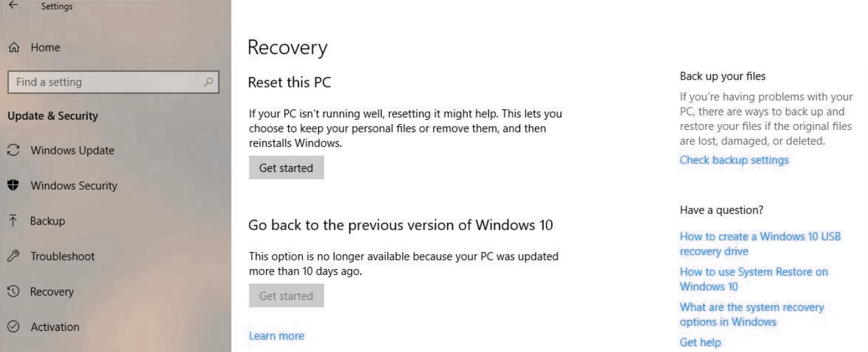This screenshot has width=868, height=352.
Task: Click the Windows Security shield icon
Action: [12, 185]
